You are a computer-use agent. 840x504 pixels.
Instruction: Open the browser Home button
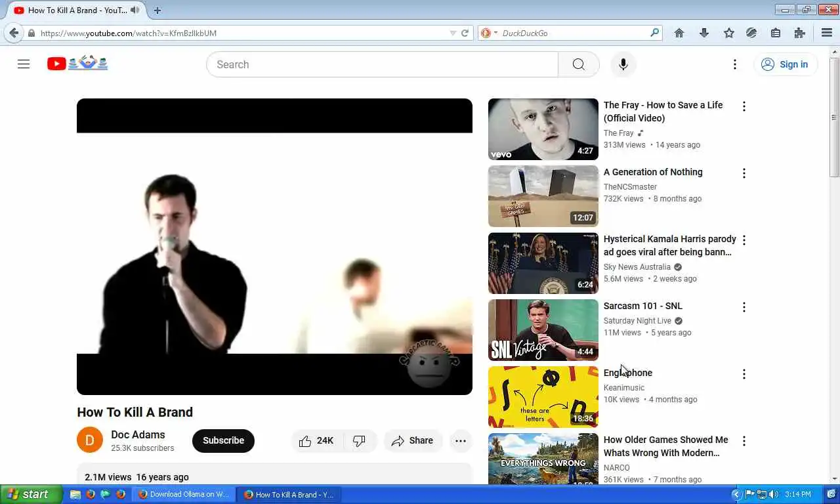coord(679,33)
